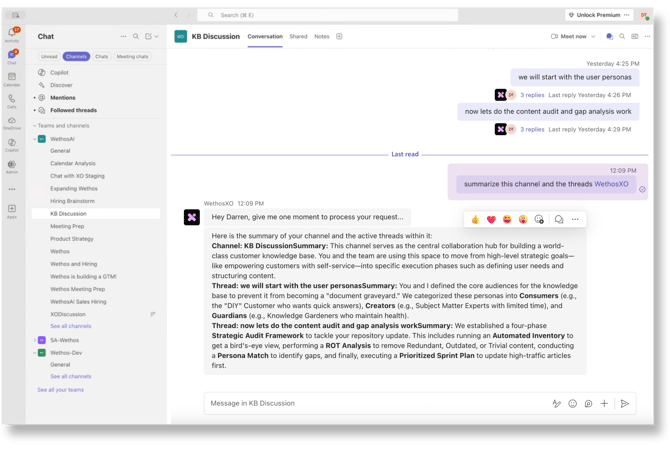The width and height of the screenshot is (670, 452).
Task: Collapse the Teams and channels section
Action: [x=35, y=126]
